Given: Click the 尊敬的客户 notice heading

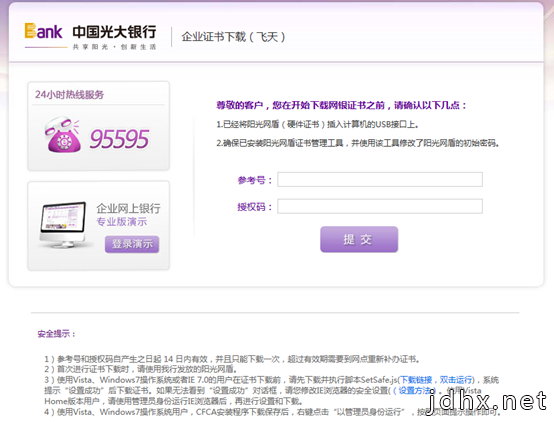Looking at the screenshot, I should tap(341, 105).
